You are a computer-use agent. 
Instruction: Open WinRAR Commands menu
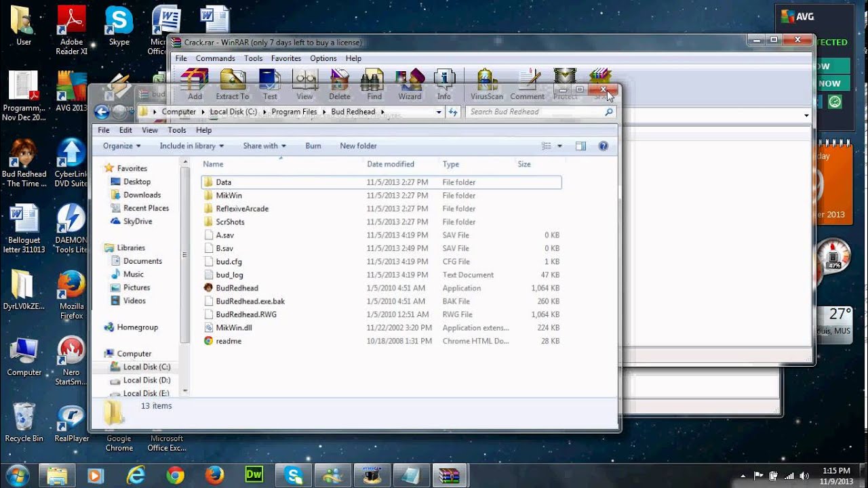click(x=216, y=58)
